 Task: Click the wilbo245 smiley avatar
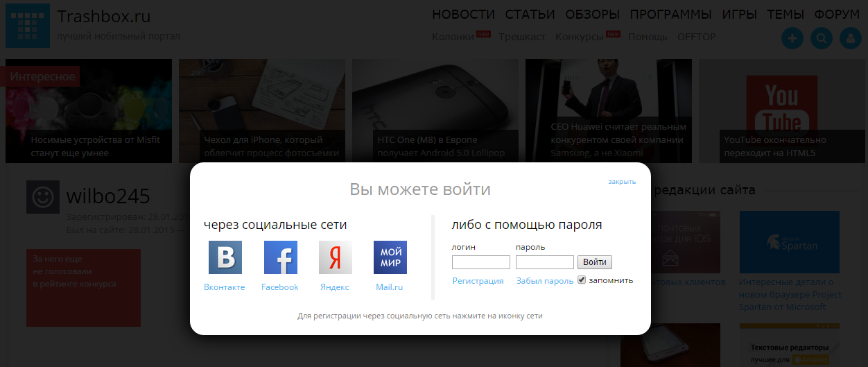coord(43,197)
